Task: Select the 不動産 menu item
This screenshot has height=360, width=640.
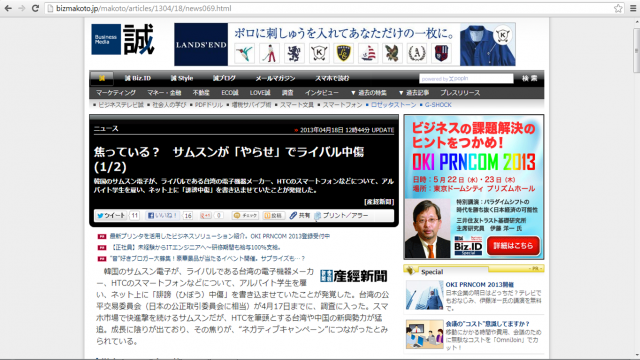Action: (x=201, y=93)
